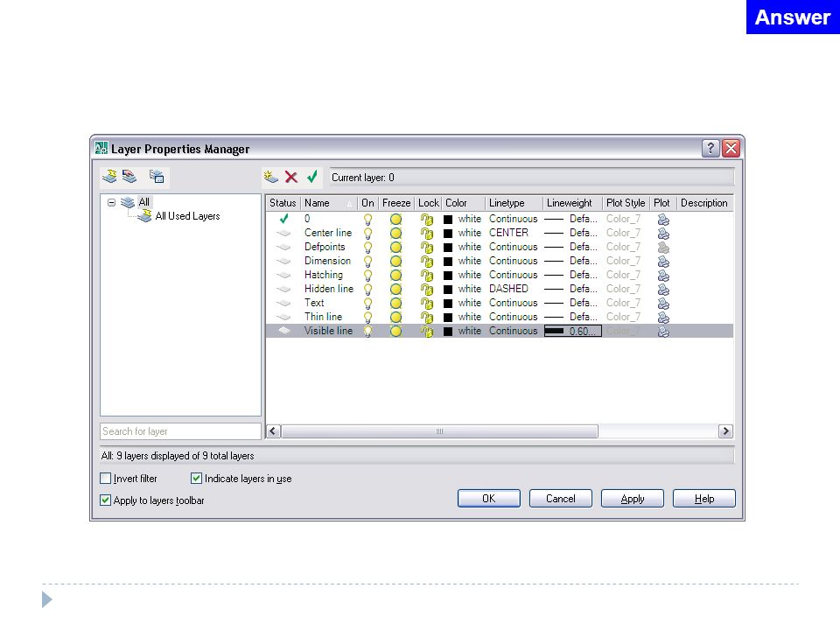Click Freeze sun icon for Center line
This screenshot has width=840, height=630.
(x=395, y=233)
